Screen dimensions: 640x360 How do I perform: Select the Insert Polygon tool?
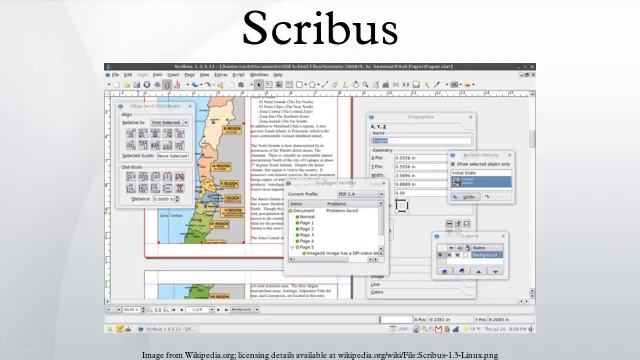pos(312,84)
